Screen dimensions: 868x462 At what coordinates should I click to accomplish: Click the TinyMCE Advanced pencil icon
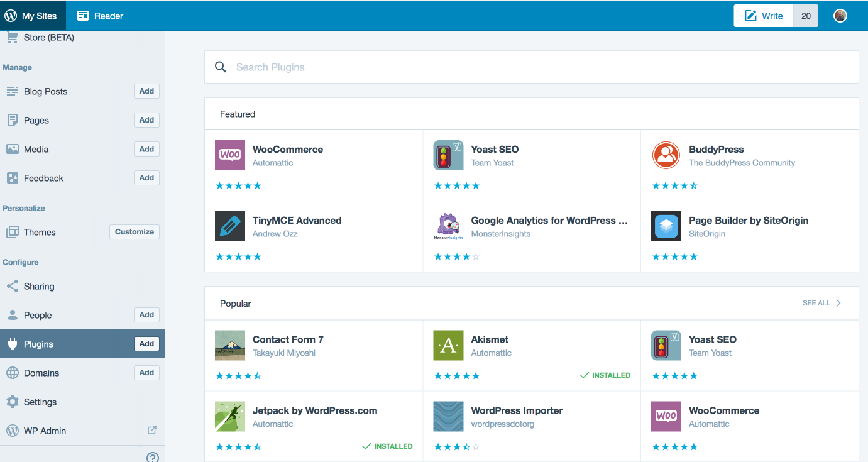pos(229,226)
